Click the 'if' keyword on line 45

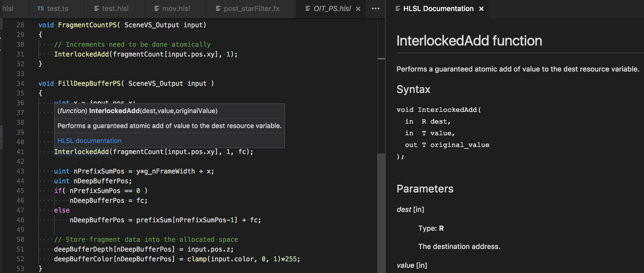click(x=58, y=191)
